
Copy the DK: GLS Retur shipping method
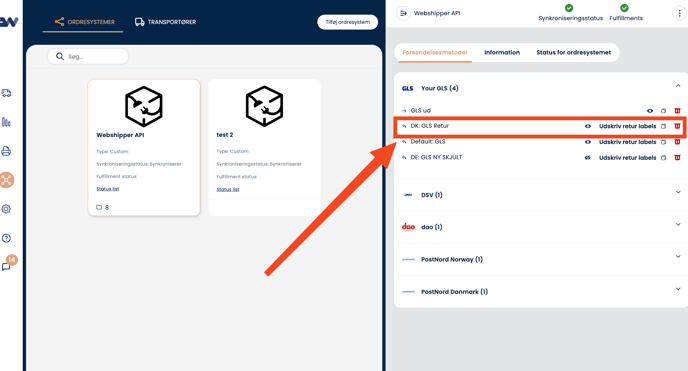coord(663,126)
